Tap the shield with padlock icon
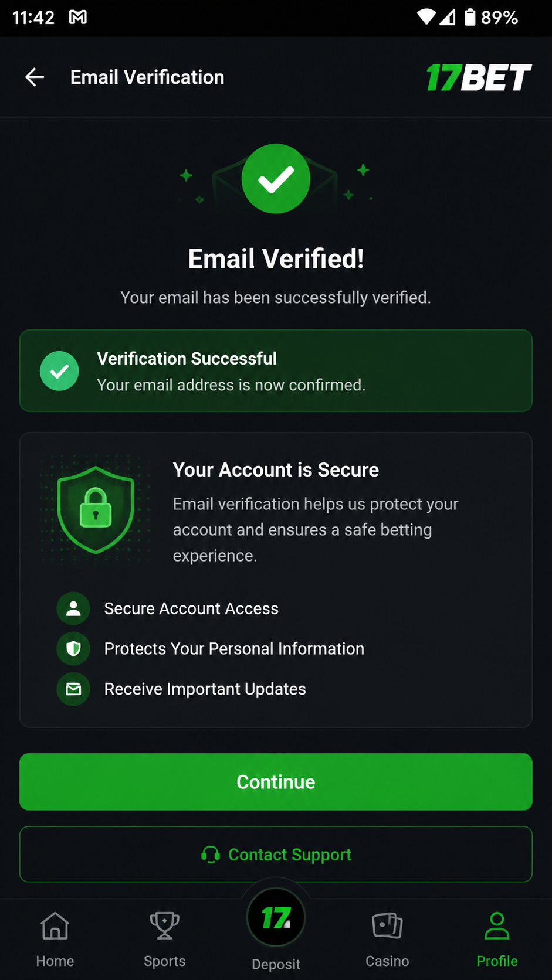The height and width of the screenshot is (980, 552). click(96, 509)
